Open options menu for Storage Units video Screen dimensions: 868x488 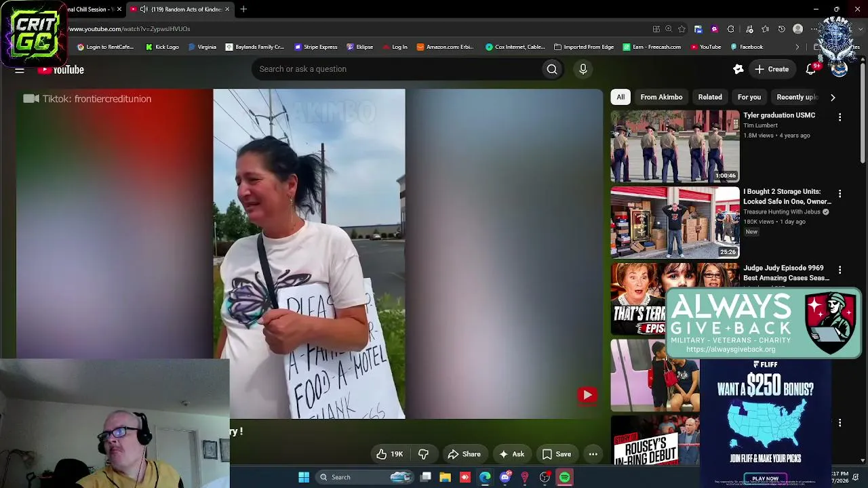(x=840, y=194)
